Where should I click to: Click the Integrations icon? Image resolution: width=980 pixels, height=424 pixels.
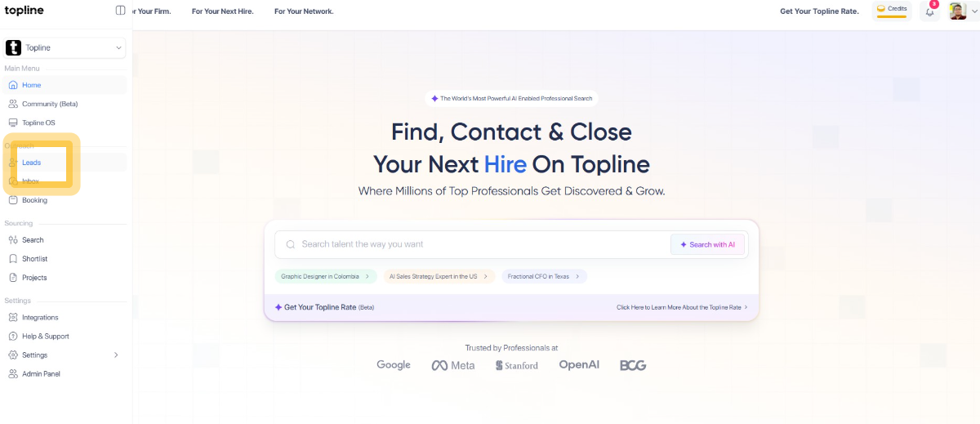tap(13, 318)
